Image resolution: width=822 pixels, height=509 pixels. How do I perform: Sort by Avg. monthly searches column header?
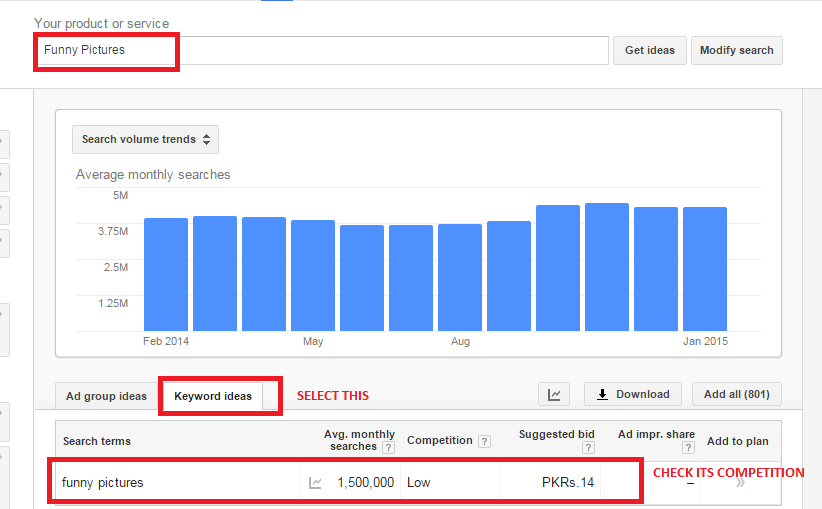click(x=359, y=440)
